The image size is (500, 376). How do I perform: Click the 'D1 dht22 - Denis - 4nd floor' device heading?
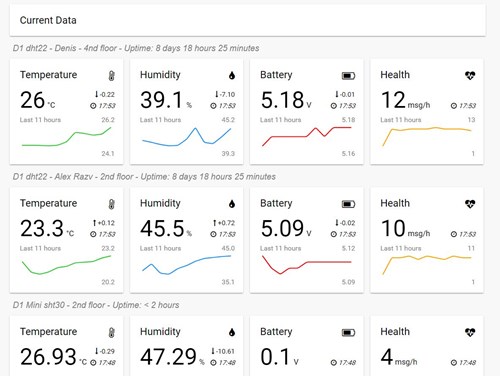tap(65, 48)
